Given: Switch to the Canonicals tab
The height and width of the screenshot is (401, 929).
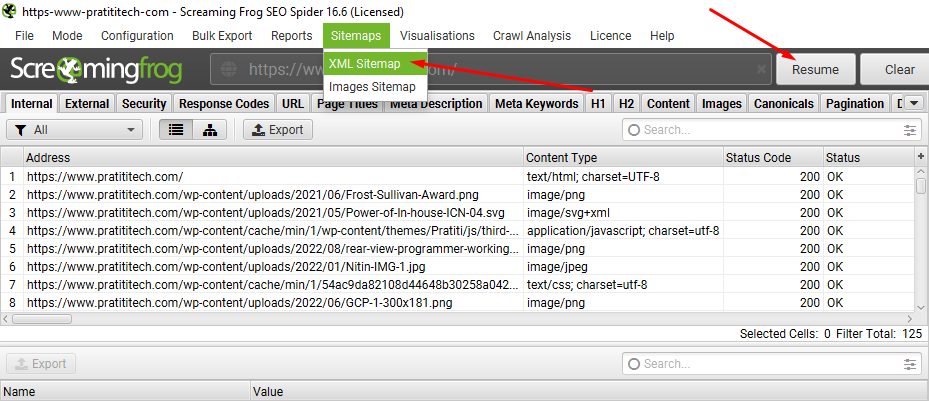Looking at the screenshot, I should (784, 104).
